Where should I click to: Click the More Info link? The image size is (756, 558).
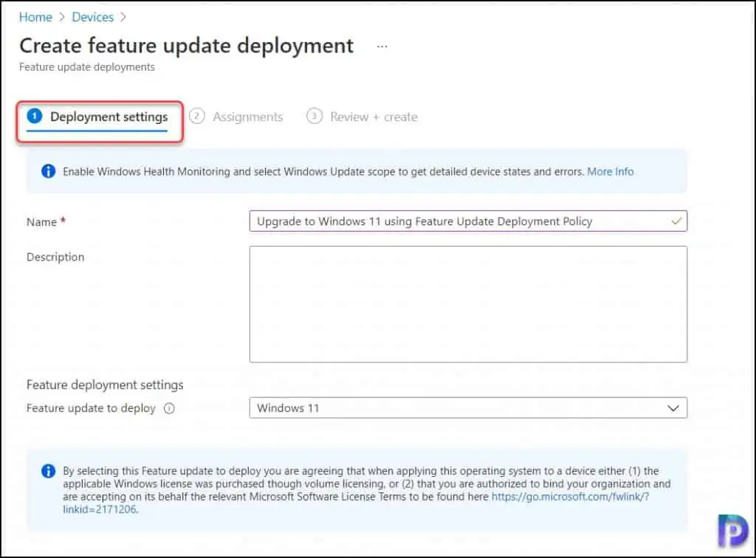611,171
